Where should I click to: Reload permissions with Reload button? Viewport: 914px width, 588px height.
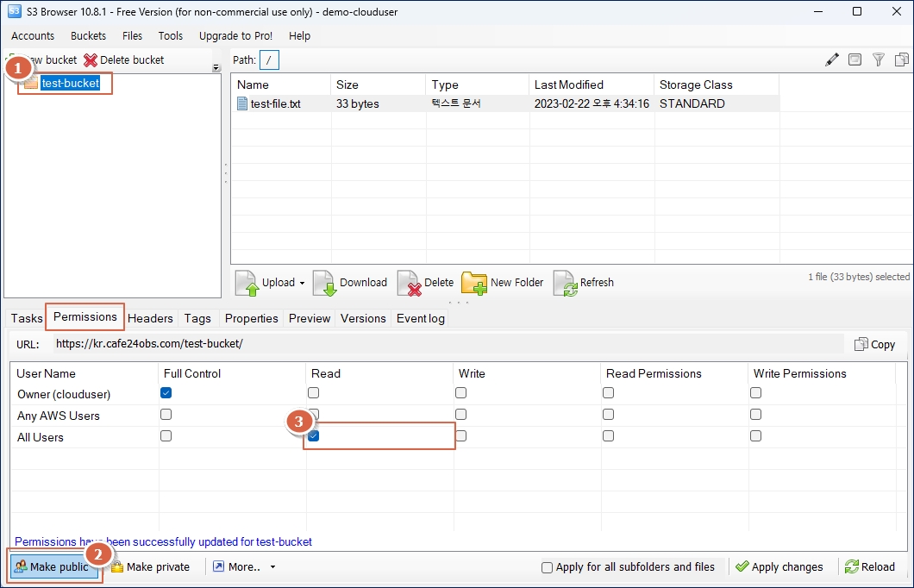point(869,566)
